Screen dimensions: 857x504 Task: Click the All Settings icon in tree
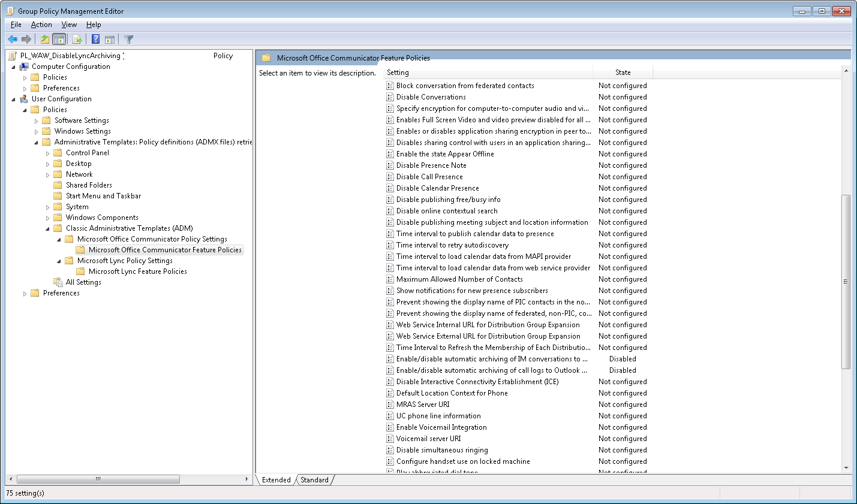tap(58, 282)
